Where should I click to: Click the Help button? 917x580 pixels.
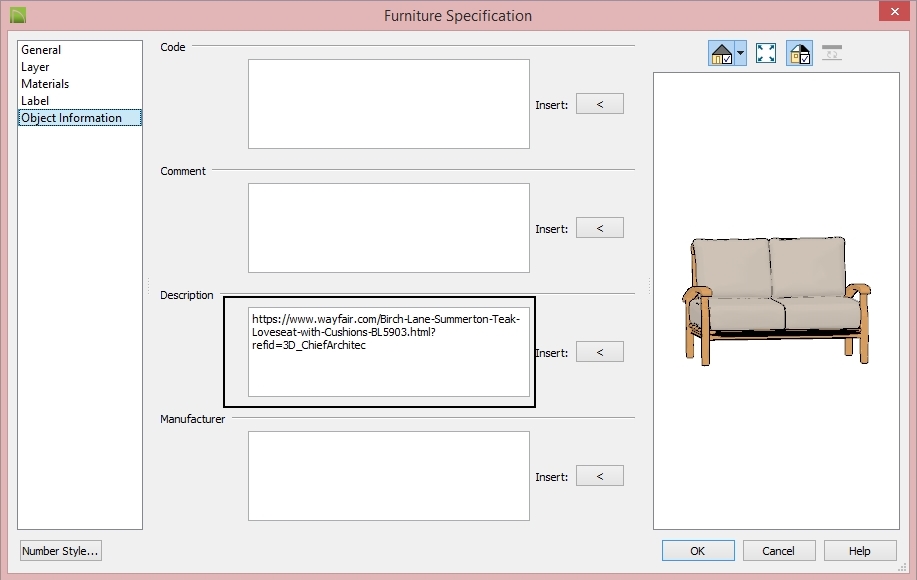(x=860, y=550)
